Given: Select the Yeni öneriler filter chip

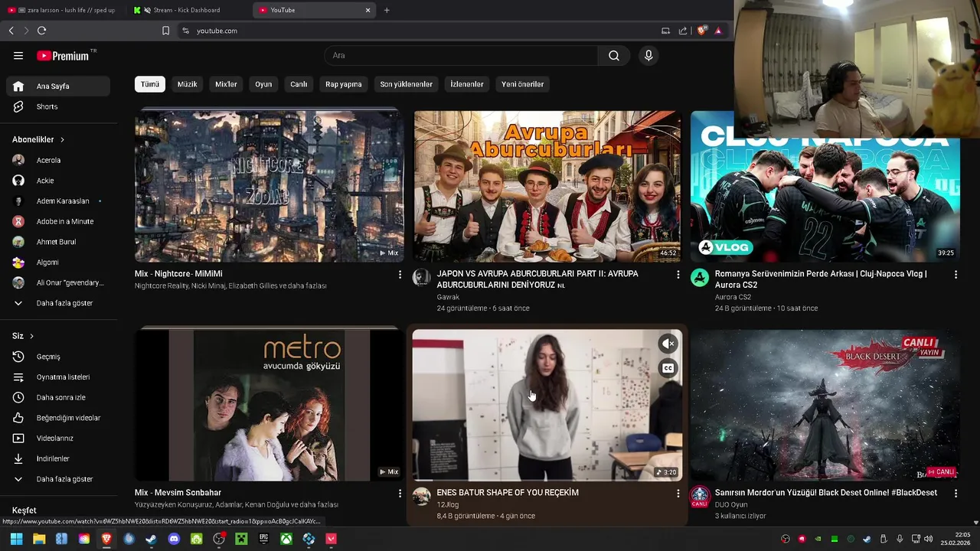Looking at the screenshot, I should [523, 84].
